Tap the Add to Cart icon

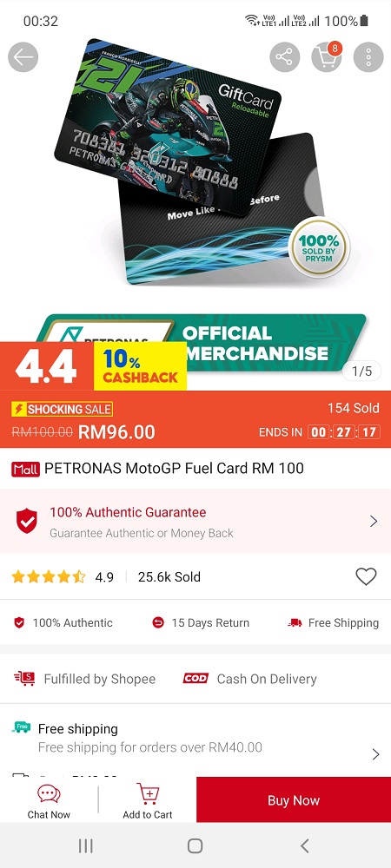(148, 800)
